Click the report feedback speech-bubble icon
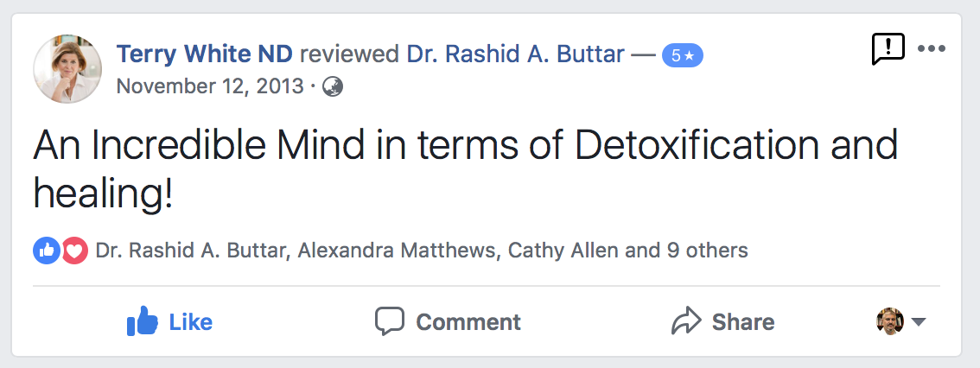The height and width of the screenshot is (368, 980). (x=888, y=49)
